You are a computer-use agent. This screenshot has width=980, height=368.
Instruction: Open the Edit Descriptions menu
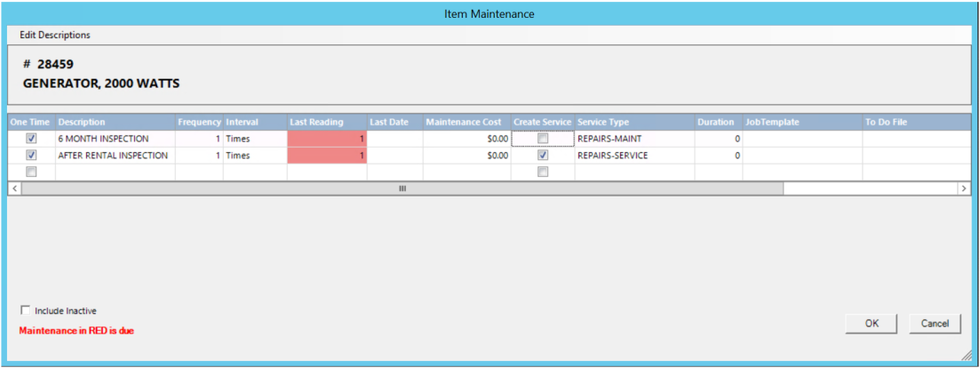click(55, 35)
